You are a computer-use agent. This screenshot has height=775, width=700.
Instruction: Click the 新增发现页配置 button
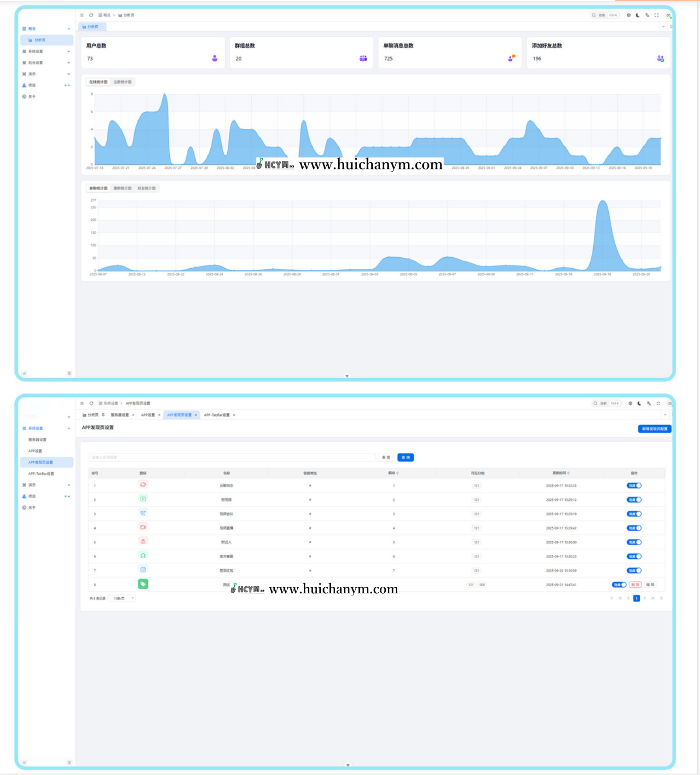(x=654, y=428)
